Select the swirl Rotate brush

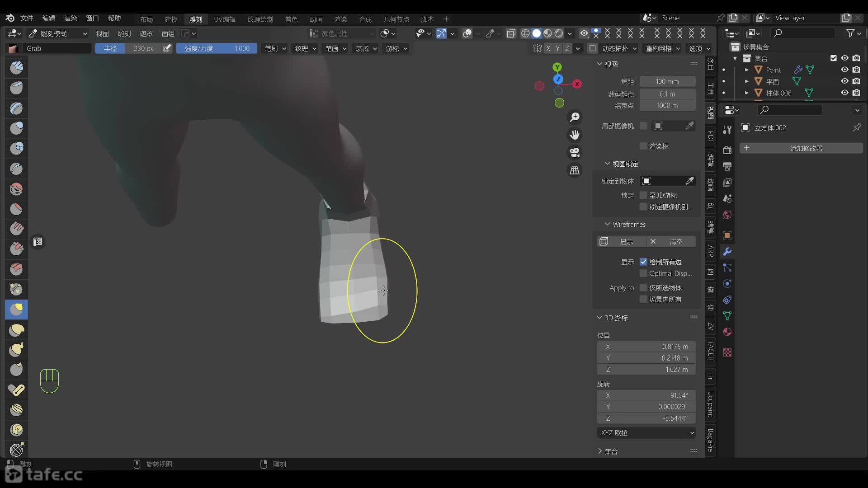click(16, 430)
